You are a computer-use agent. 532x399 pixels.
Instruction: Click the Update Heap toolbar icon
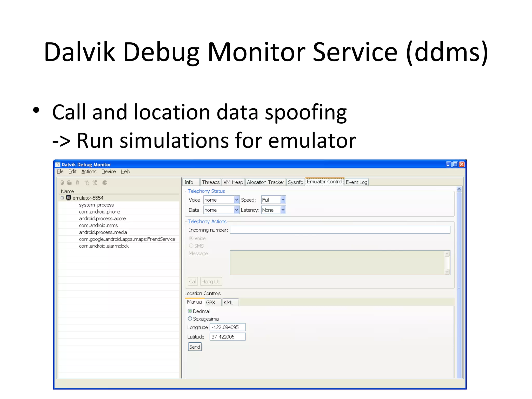pyautogui.click(x=62, y=183)
